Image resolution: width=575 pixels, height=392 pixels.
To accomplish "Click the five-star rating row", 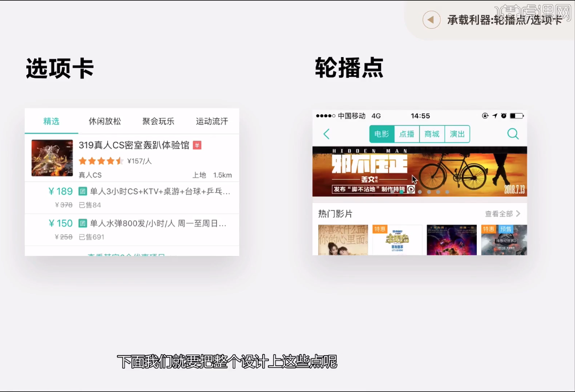I will [x=101, y=161].
